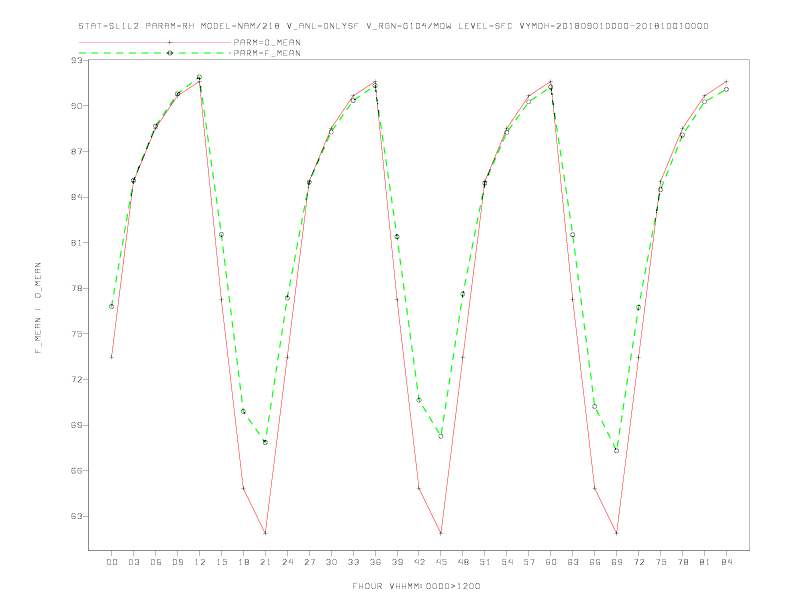This screenshot has width=792, height=612.
Task: Click the green F_MEAN circle marker at hour 84
Action: pos(727,89)
